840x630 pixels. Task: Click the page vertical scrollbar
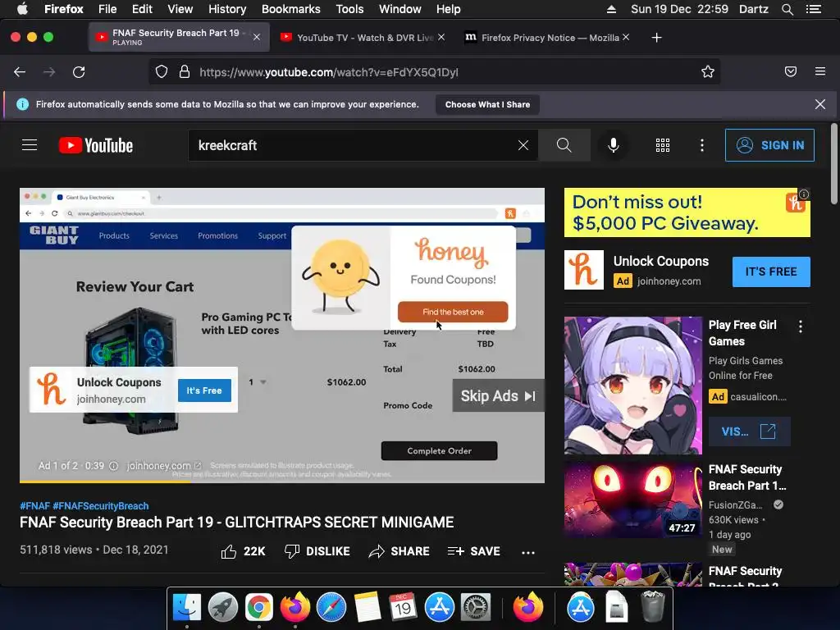point(833,163)
